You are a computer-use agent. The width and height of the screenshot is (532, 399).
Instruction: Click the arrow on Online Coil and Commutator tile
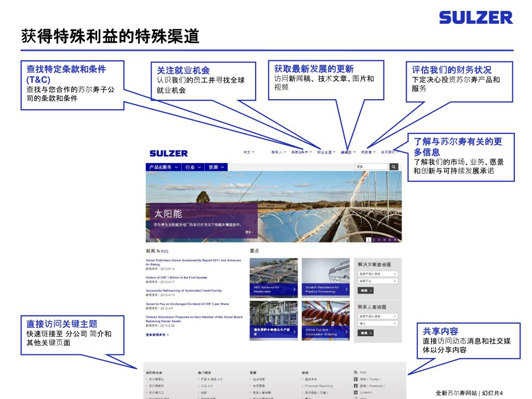(x=346, y=332)
